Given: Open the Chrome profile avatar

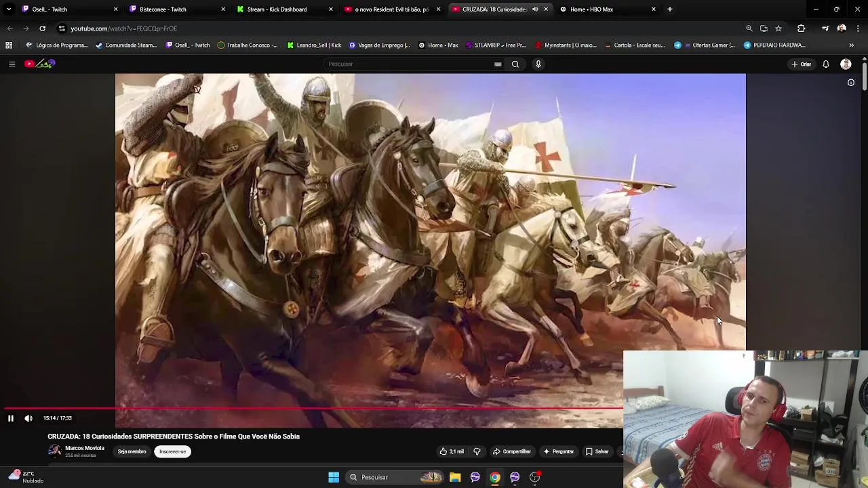Looking at the screenshot, I should click(842, 28).
